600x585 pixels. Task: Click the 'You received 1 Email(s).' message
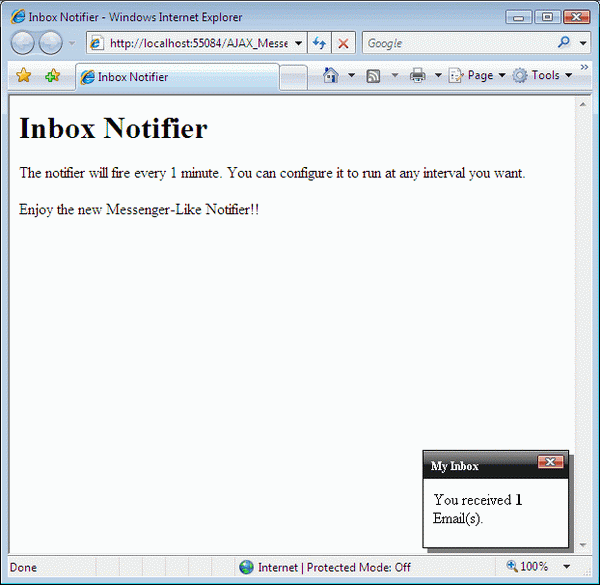[478, 509]
